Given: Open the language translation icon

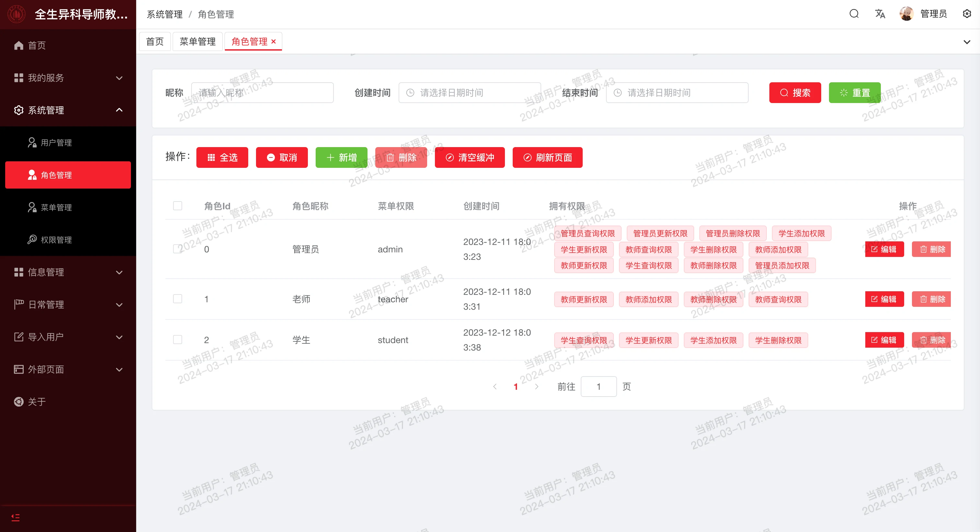Looking at the screenshot, I should pyautogui.click(x=880, y=14).
